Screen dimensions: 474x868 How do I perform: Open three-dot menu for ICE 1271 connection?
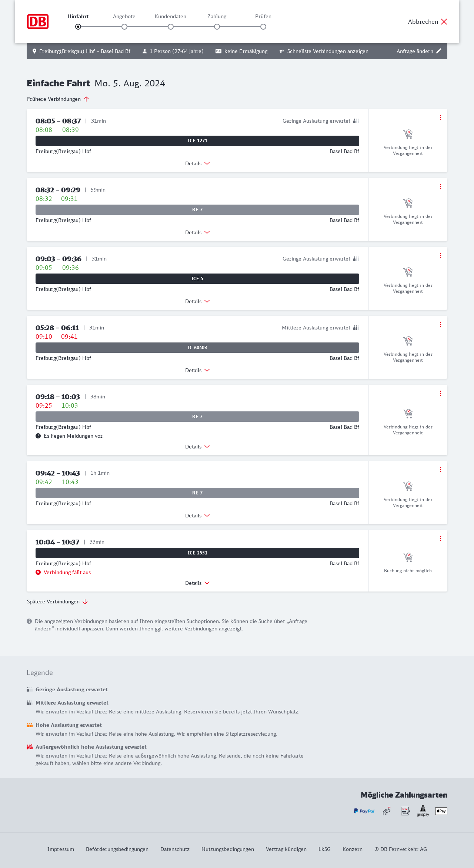pyautogui.click(x=440, y=117)
